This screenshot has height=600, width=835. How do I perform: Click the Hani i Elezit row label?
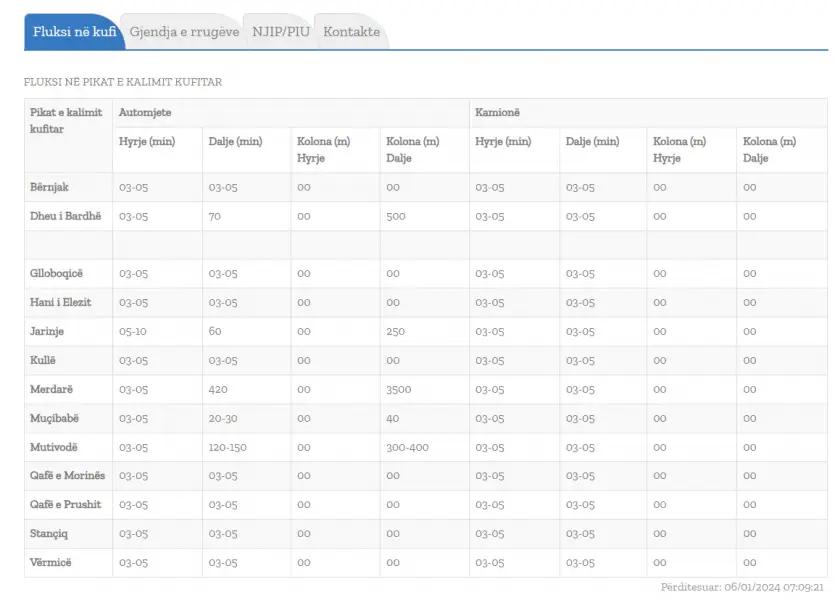click(x=61, y=302)
